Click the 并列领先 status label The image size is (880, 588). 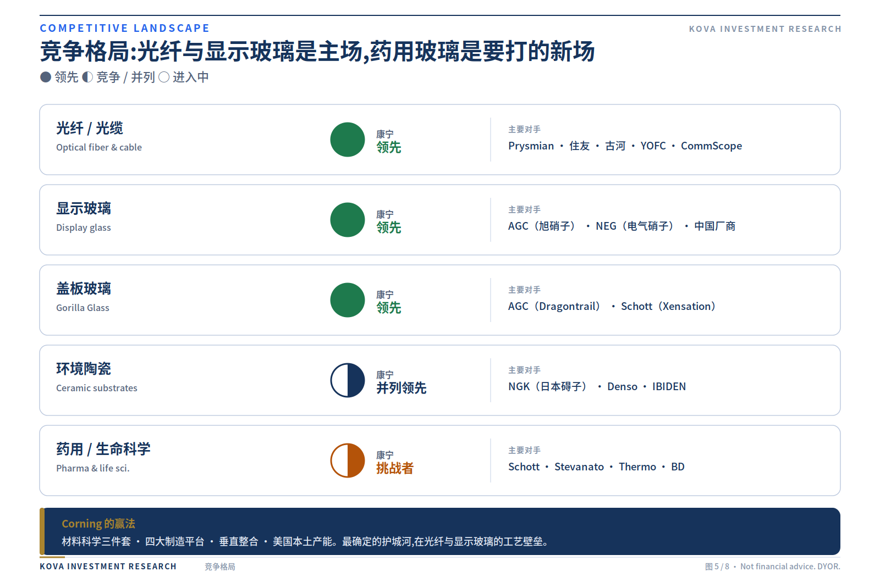tap(402, 388)
